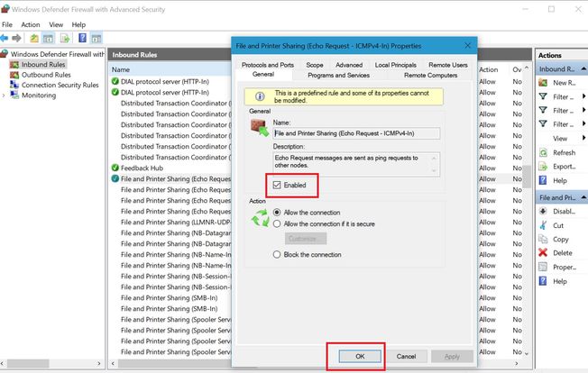Close the Properties dialog

468,46
